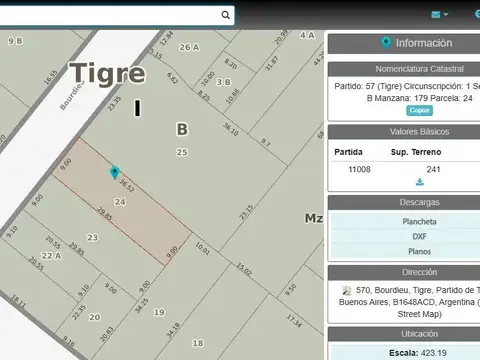Click the Información panel header pin icon
The width and height of the screenshot is (480, 360).
pos(386,43)
